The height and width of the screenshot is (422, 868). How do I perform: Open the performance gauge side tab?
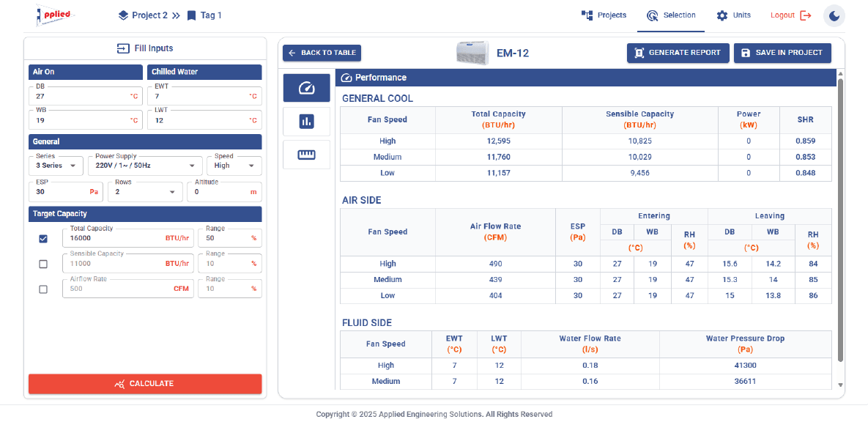(x=306, y=87)
